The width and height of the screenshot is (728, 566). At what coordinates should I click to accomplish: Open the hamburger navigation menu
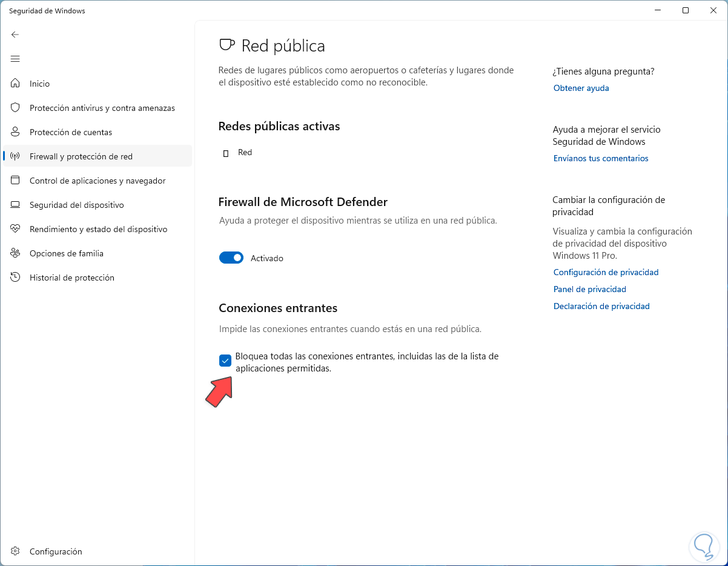pos(15,59)
